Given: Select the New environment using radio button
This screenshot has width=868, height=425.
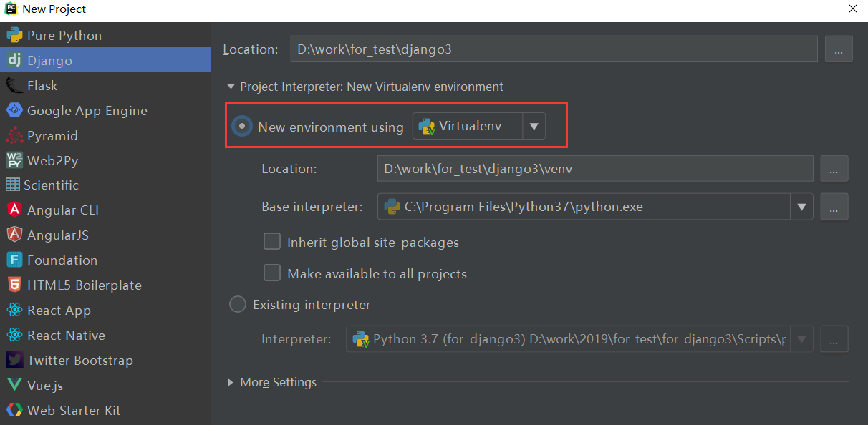Looking at the screenshot, I should [x=243, y=127].
